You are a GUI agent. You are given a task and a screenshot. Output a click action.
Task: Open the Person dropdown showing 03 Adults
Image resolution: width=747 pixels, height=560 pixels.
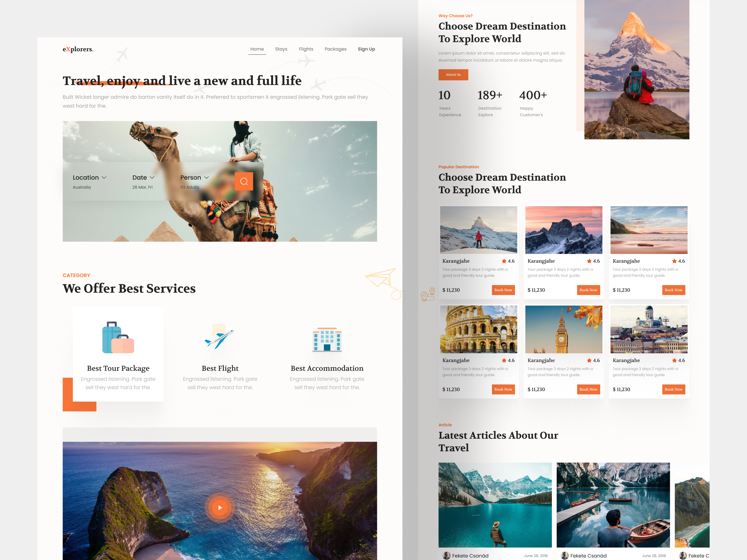click(x=194, y=177)
